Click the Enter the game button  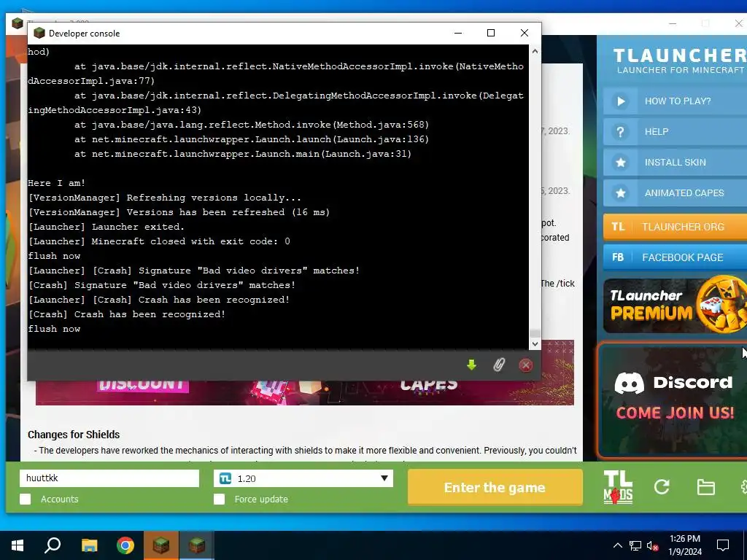point(495,487)
